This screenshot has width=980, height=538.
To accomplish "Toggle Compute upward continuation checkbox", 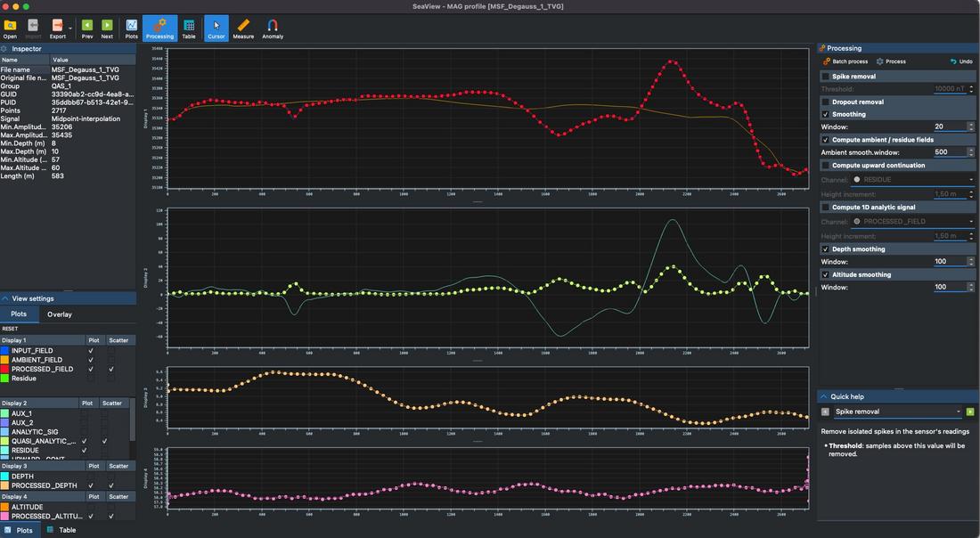I will click(x=825, y=166).
